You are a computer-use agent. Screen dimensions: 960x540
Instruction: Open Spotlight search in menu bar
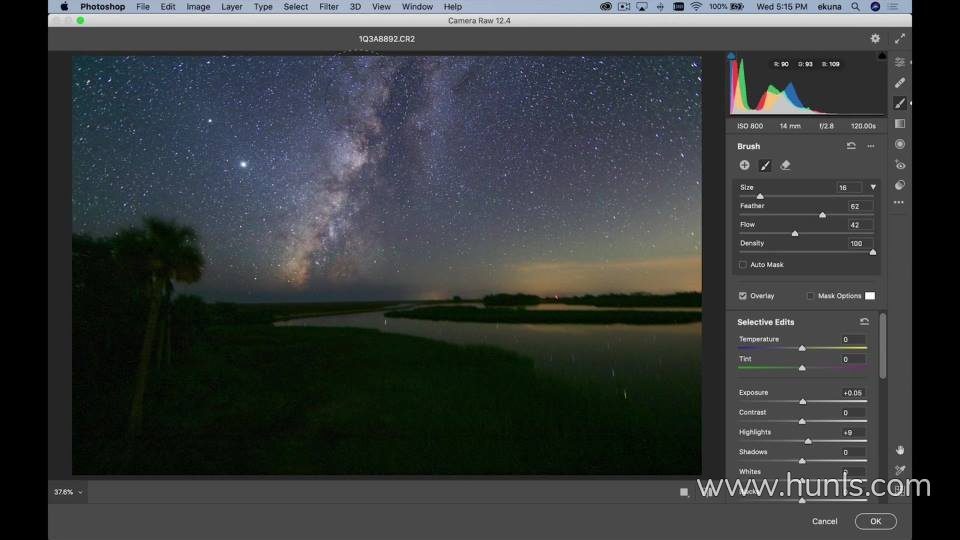pos(855,7)
